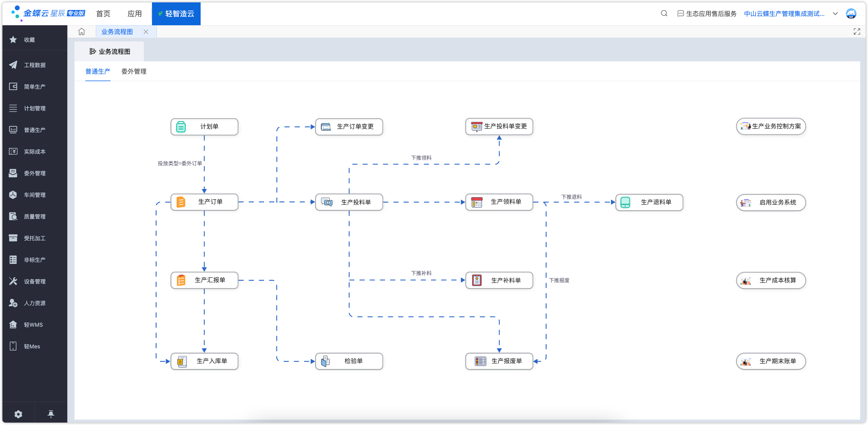Click the search magnifier icon
Image resolution: width=868 pixels, height=425 pixels.
664,14
